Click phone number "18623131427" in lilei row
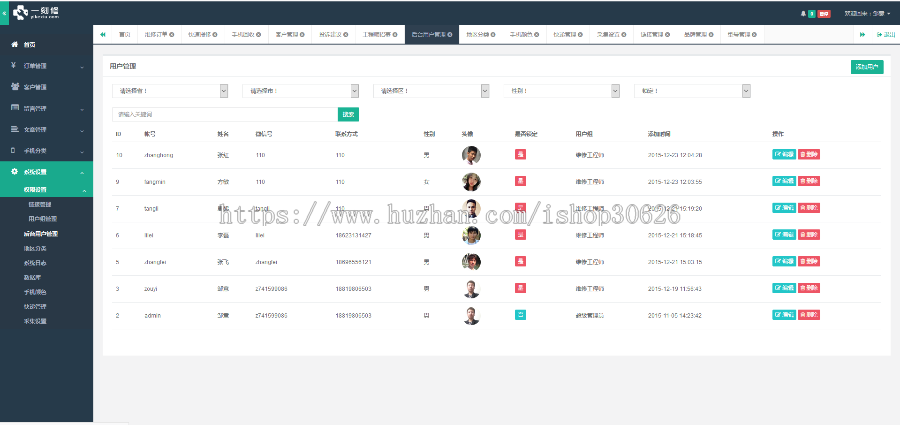900x425 pixels. pyautogui.click(x=353, y=235)
